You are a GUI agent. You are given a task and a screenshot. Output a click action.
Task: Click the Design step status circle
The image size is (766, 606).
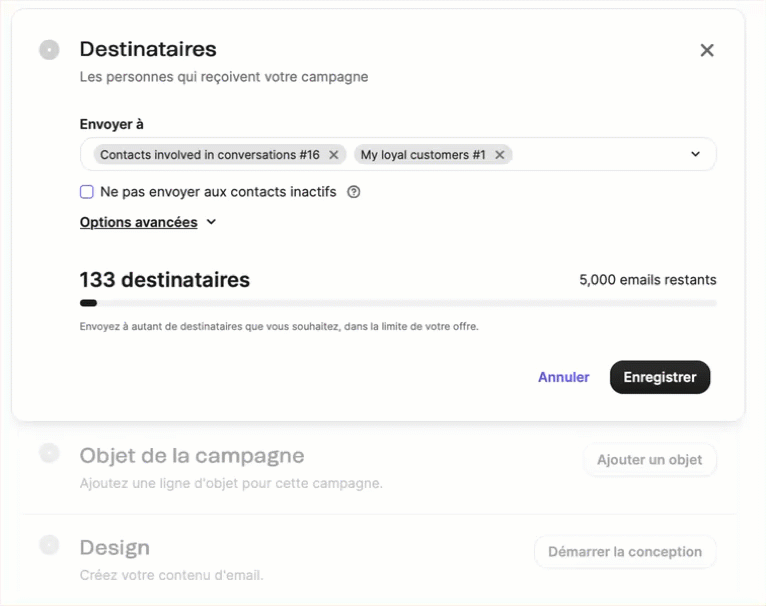pos(49,544)
